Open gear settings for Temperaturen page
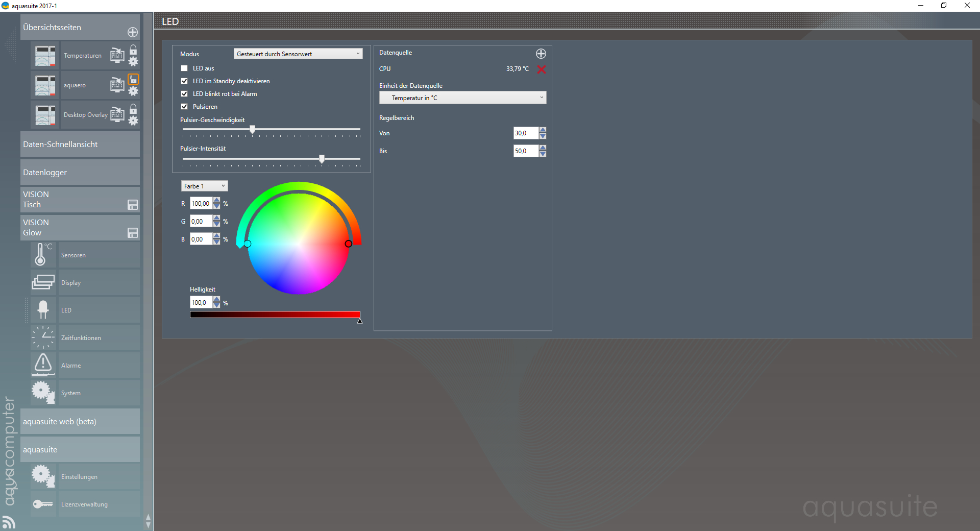Image resolution: width=980 pixels, height=531 pixels. 133,62
